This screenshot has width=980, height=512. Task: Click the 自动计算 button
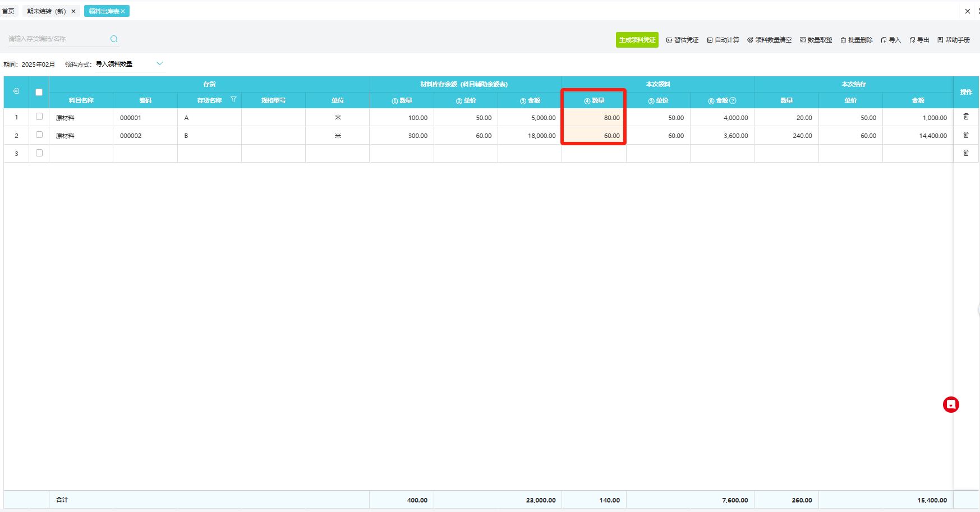click(723, 40)
